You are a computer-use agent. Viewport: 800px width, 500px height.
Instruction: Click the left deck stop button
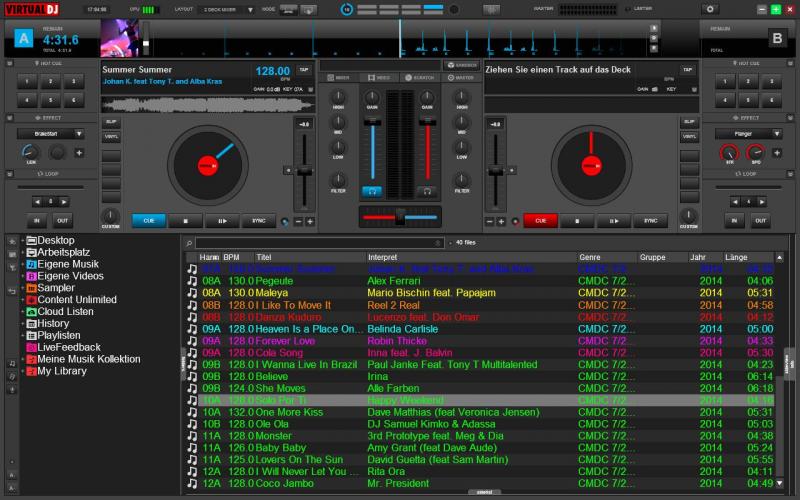tap(185, 220)
